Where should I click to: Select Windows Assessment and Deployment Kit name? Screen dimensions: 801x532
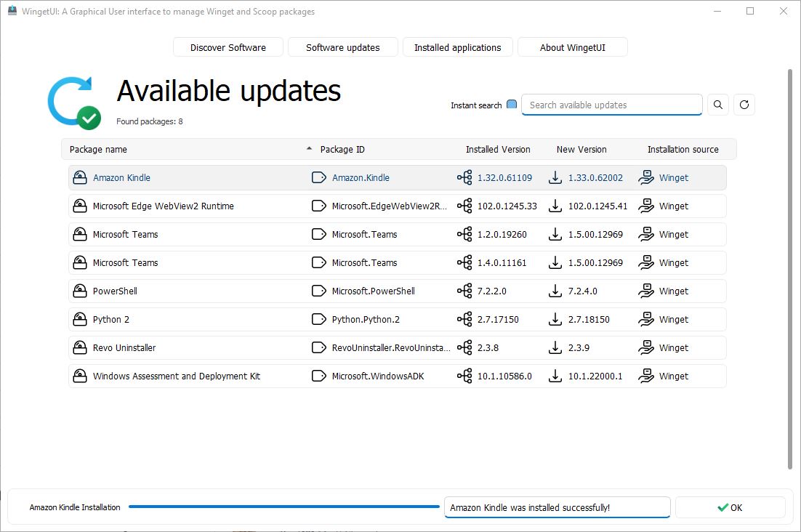point(176,376)
